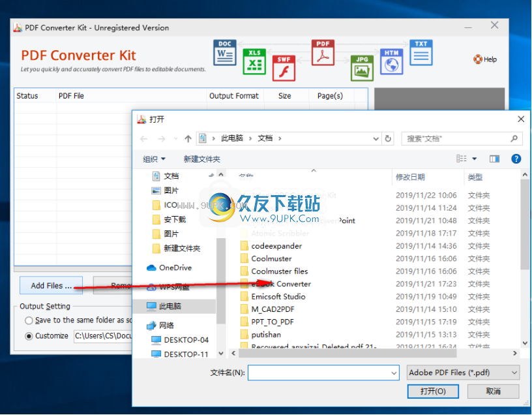Navigate up one folder level
532x415 pixels.
pos(188,138)
